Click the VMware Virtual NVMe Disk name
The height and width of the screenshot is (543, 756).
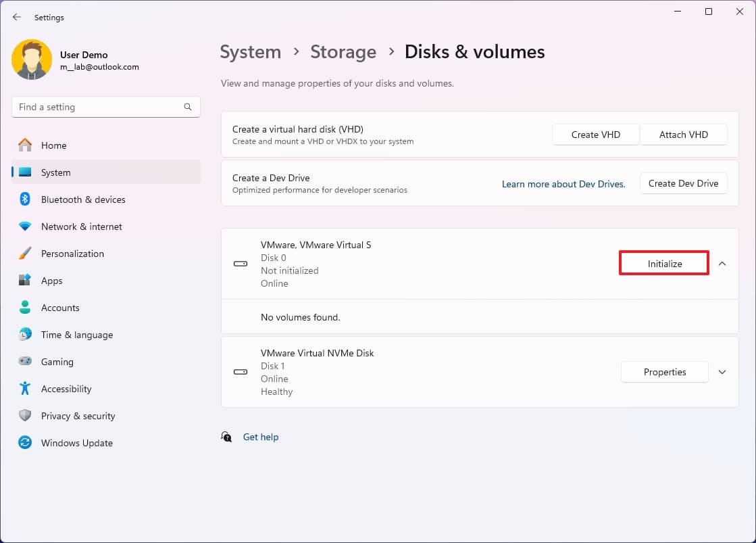point(318,353)
